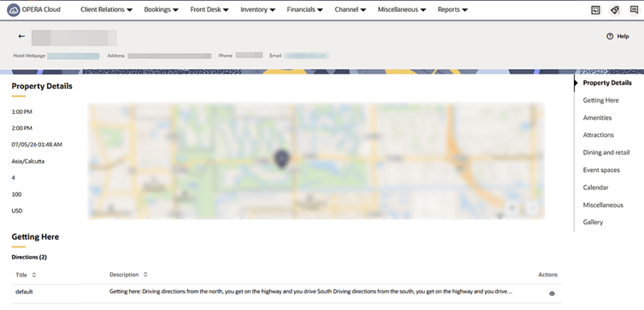
Task: Click the 'USD' currency value
Action: click(17, 211)
